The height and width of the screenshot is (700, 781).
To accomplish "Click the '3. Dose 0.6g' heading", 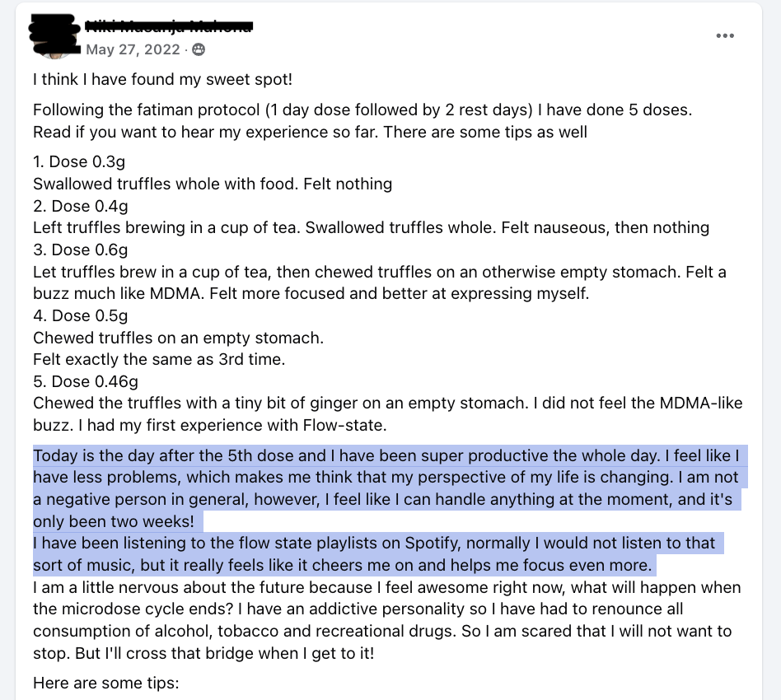I will (x=81, y=250).
